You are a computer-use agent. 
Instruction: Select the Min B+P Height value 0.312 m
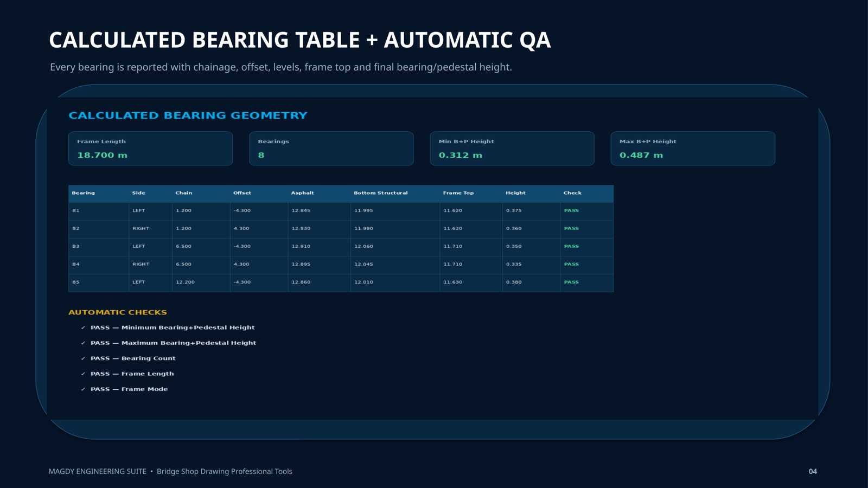[x=460, y=155]
